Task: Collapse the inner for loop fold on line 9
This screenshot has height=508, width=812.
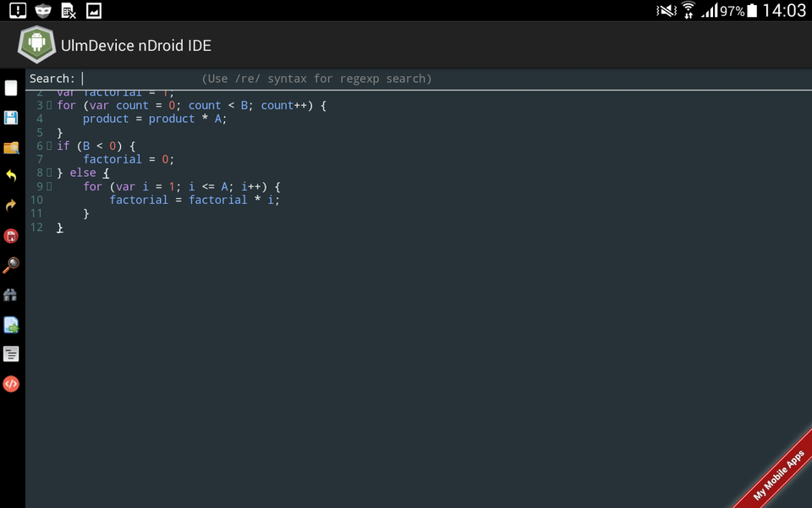Action: 49,186
